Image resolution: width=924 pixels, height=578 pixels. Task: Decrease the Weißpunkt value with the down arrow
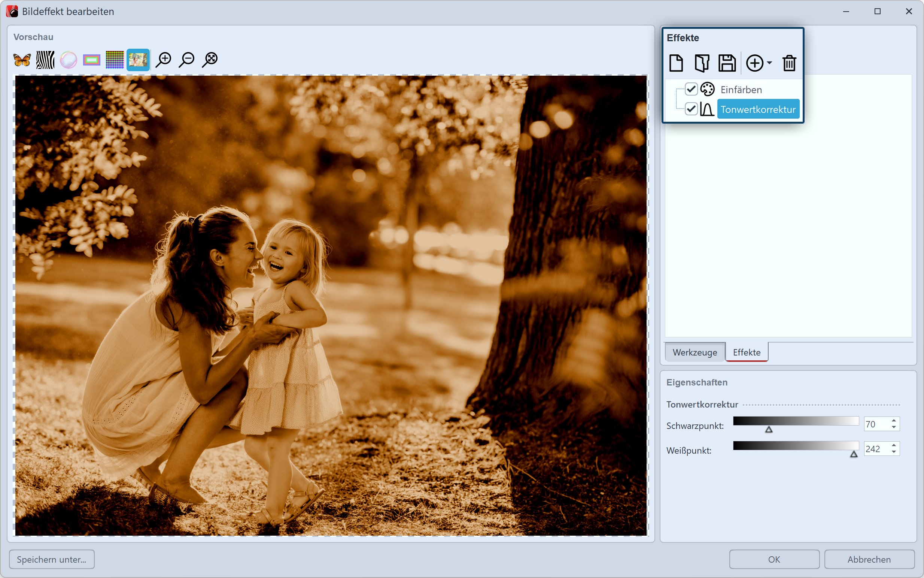[x=894, y=452]
